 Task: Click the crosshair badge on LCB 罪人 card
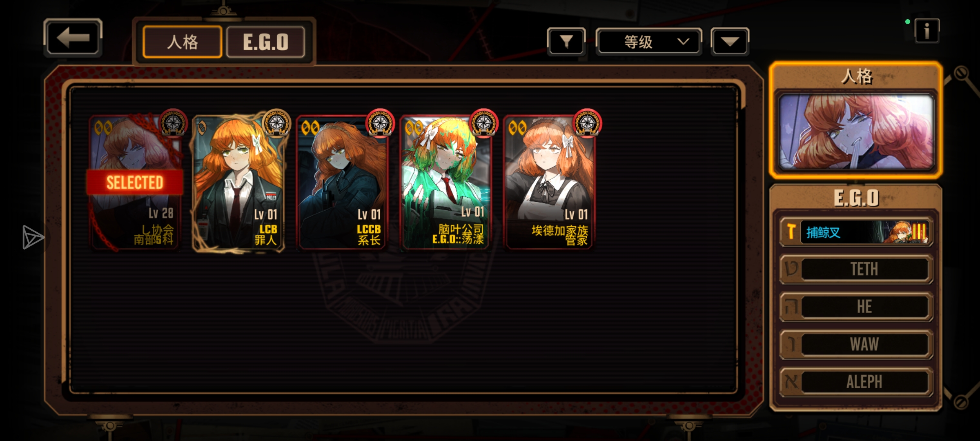[x=276, y=123]
